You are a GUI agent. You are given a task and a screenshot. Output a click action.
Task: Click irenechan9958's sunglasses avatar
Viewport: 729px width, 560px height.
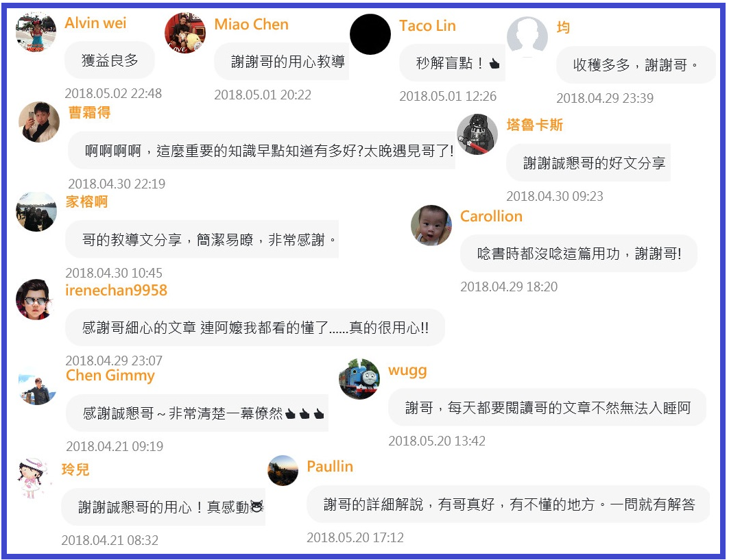pyautogui.click(x=36, y=300)
